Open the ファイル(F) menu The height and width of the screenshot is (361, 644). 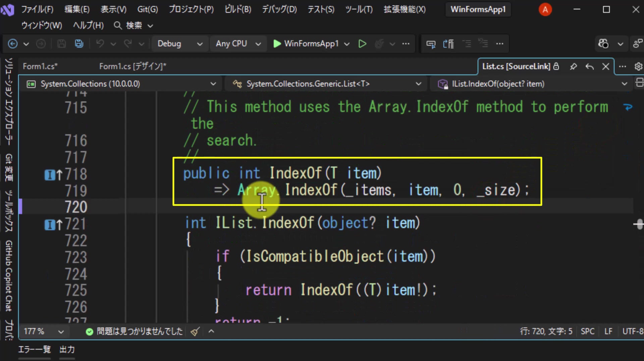[37, 9]
